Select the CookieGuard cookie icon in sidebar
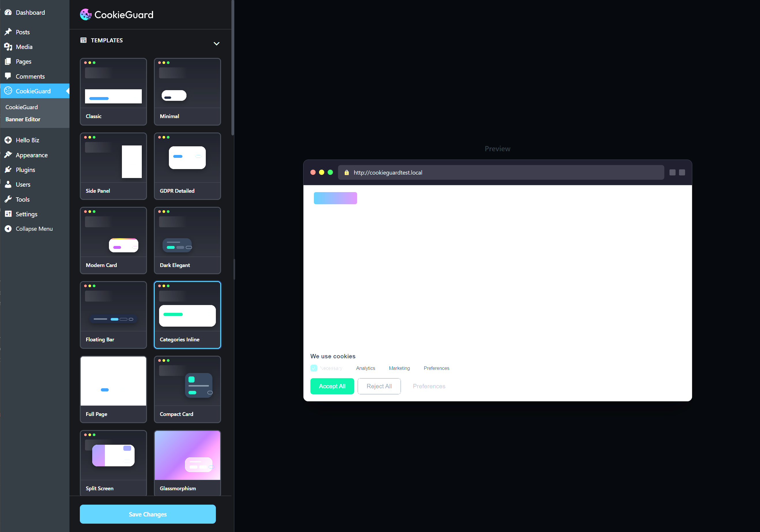 click(8, 91)
